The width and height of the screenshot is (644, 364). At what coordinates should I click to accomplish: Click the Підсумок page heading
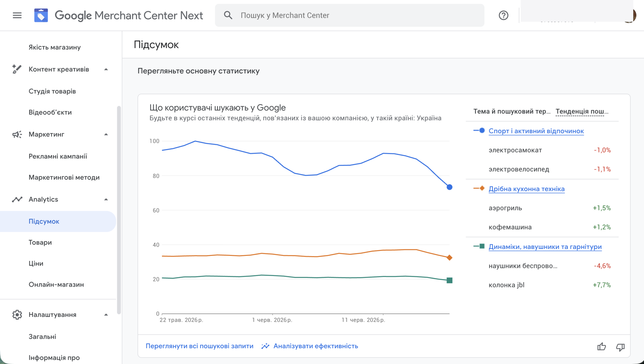(156, 45)
